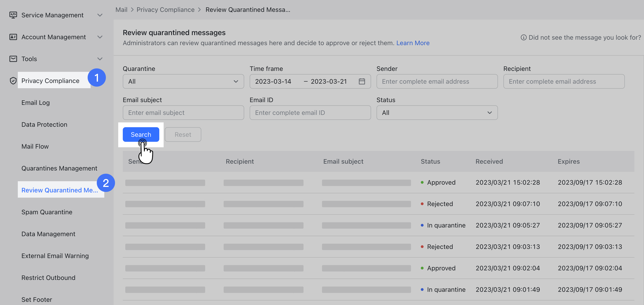
Task: Click the Privacy Compliance shield icon
Action: tap(13, 80)
